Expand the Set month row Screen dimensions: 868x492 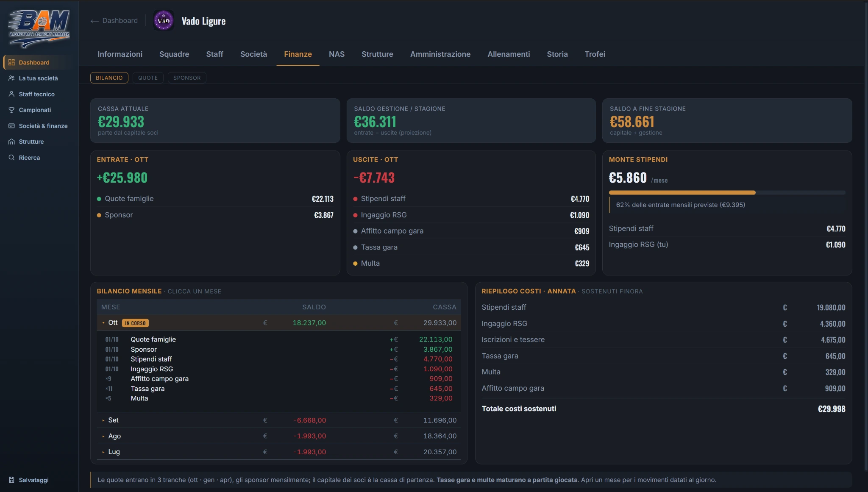tap(279, 420)
